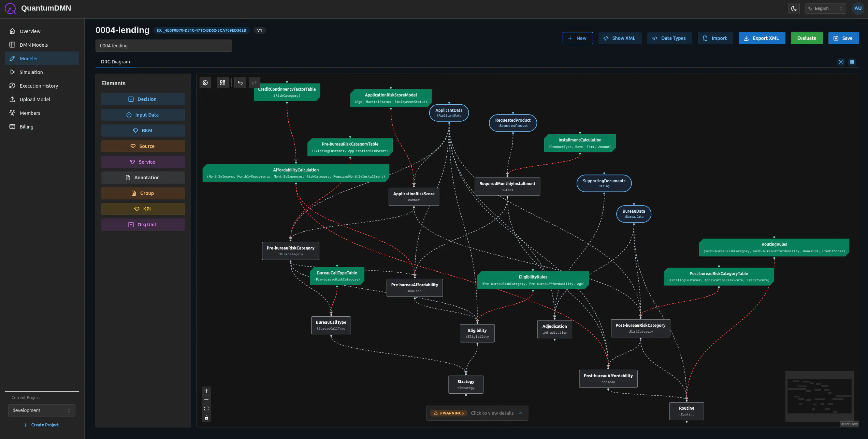868x439 pixels.
Task: Select the KPI palette element
Action: tap(143, 209)
